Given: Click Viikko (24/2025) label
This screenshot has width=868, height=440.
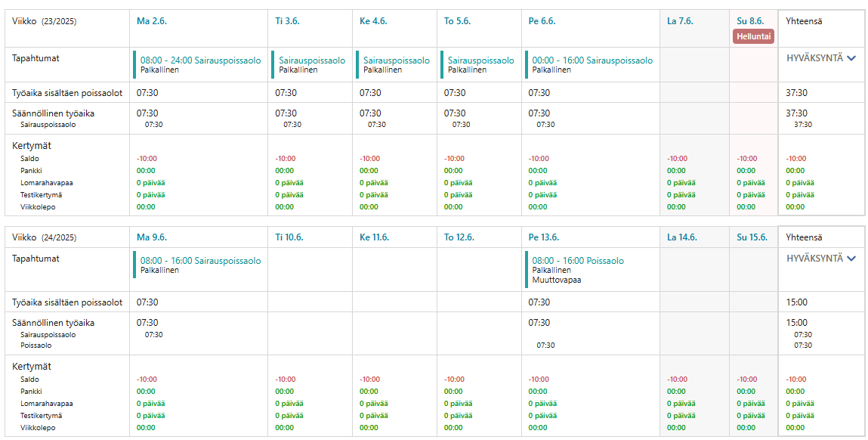Looking at the screenshot, I should tap(45, 237).
